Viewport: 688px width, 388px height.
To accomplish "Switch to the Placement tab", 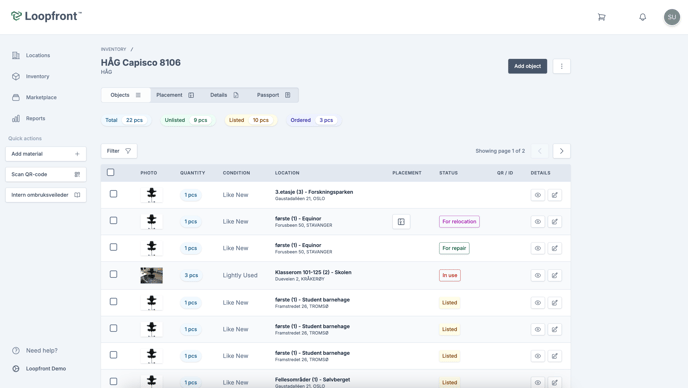I will click(175, 95).
